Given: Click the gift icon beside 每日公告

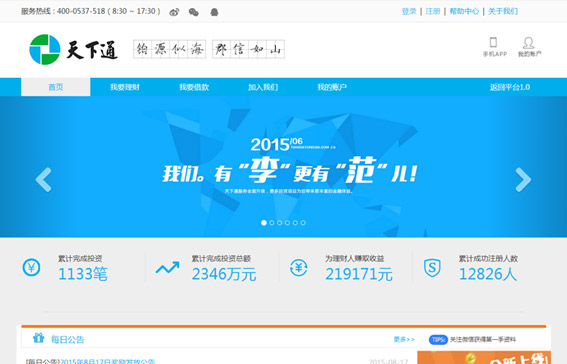Looking at the screenshot, I should click(x=38, y=338).
